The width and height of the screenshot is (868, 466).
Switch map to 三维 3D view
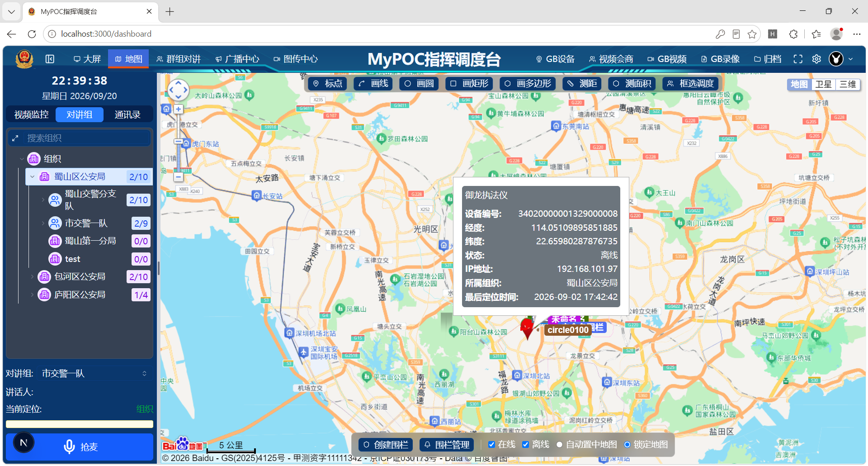pos(848,85)
